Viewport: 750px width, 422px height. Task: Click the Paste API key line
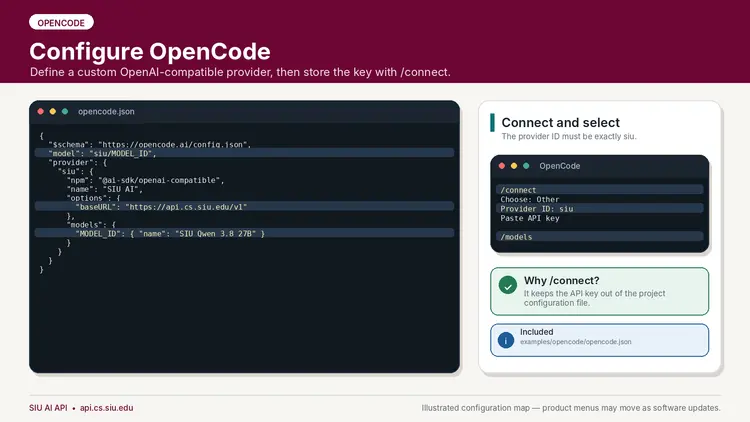pos(529,218)
